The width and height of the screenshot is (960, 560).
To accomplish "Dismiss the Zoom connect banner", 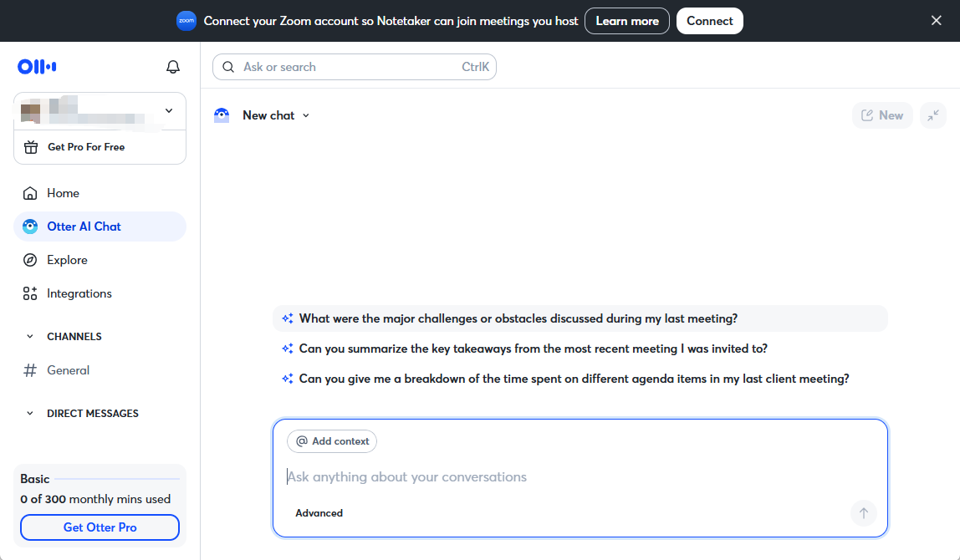I will pos(936,21).
